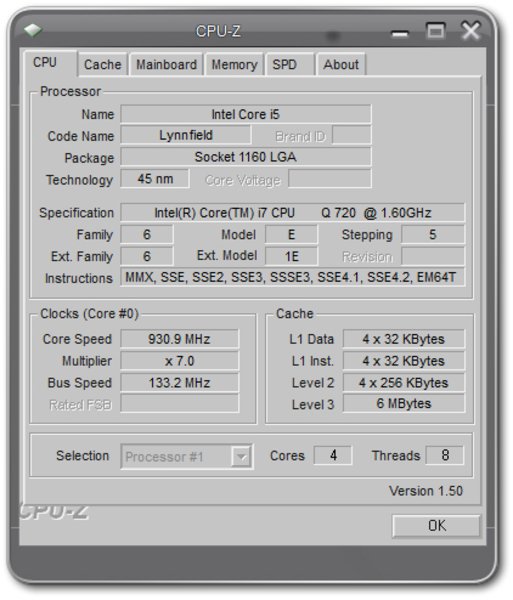Click the Level 3 cache value field

point(404,404)
